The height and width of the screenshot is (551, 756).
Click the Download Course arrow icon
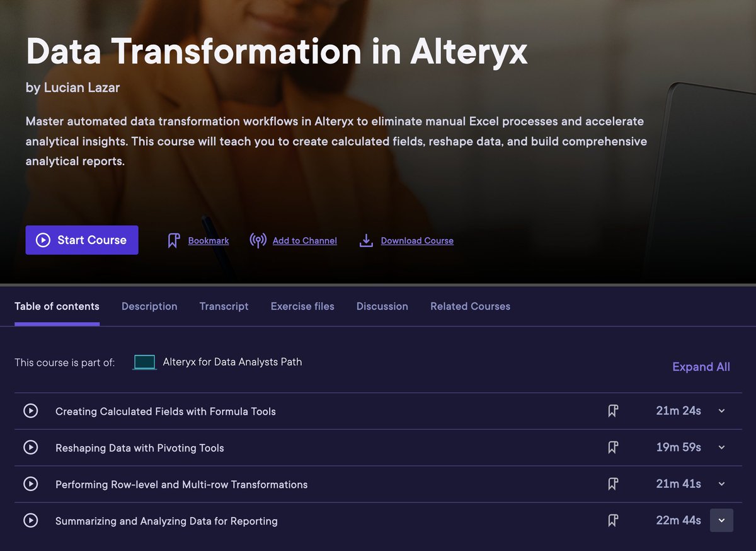365,240
